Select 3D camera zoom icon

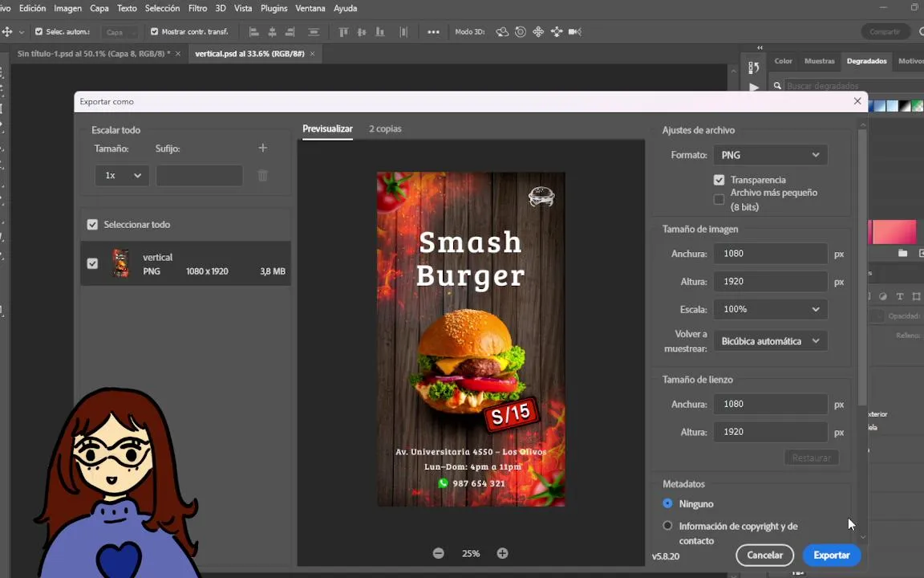tap(575, 32)
